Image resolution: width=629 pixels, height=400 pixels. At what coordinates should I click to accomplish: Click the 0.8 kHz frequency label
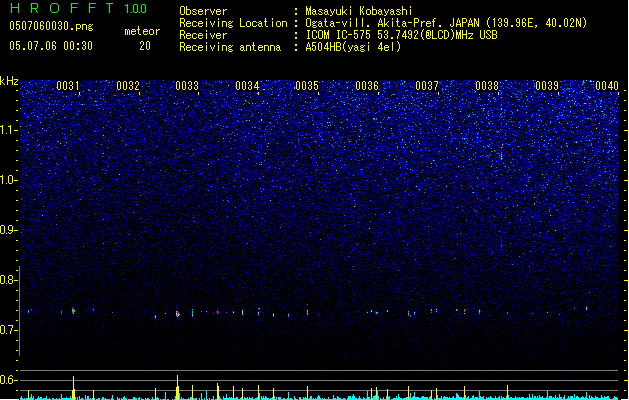pos(8,280)
